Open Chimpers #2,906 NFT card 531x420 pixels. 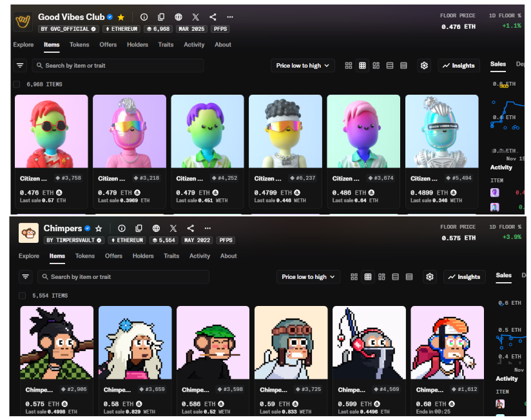pyautogui.click(x=57, y=361)
